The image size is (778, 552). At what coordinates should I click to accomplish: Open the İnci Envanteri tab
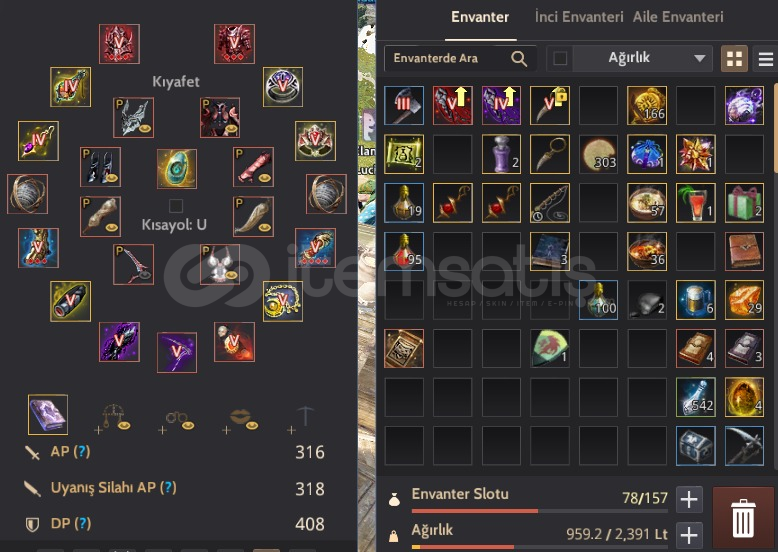click(x=579, y=17)
